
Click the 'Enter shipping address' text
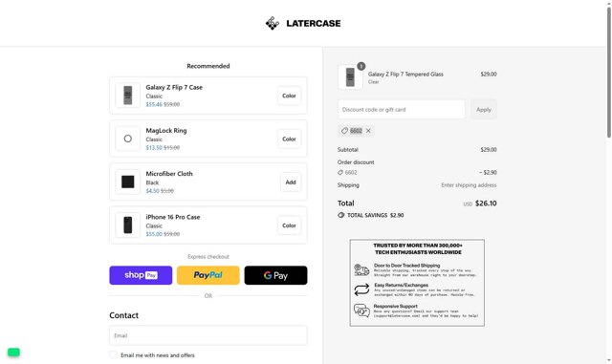469,185
